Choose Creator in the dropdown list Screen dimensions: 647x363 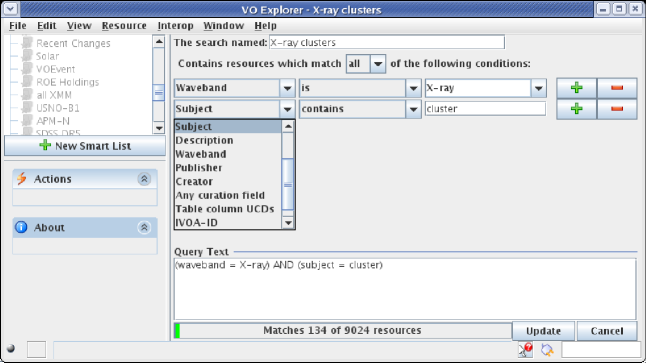click(x=228, y=182)
